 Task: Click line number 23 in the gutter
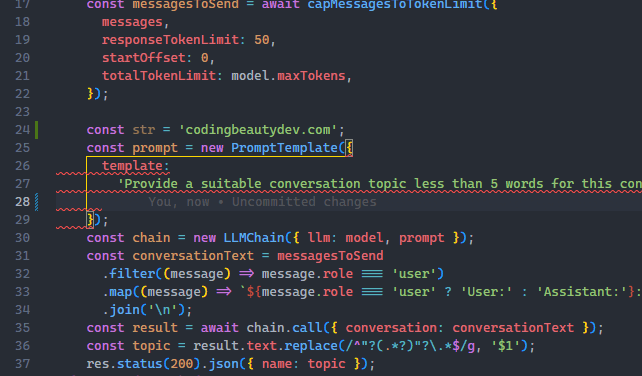point(23,112)
